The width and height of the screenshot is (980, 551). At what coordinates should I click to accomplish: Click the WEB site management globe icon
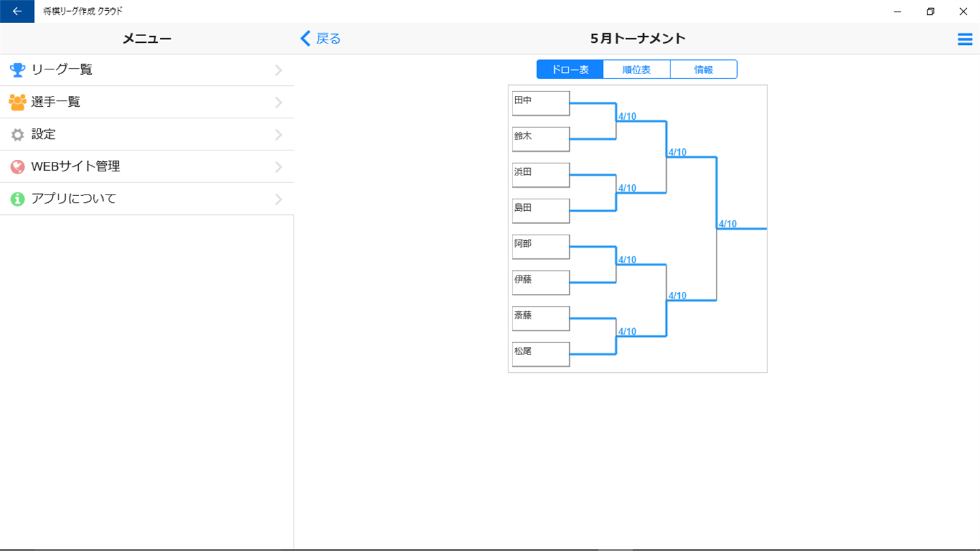(x=18, y=167)
